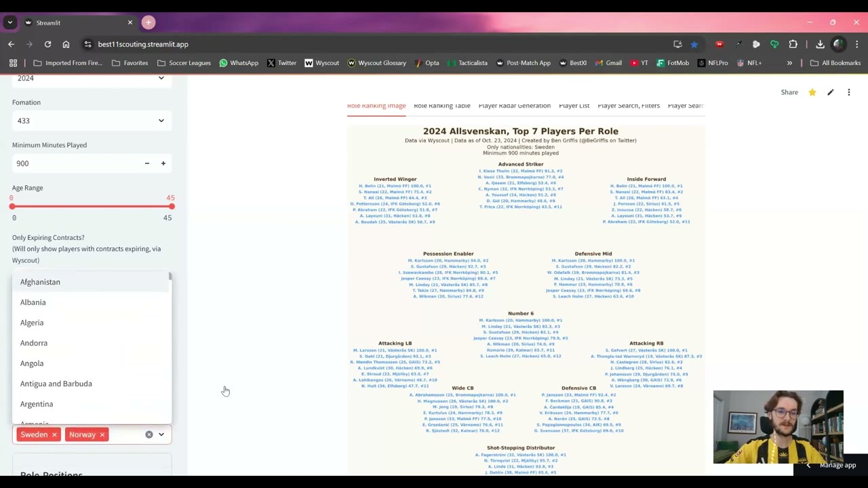
Task: Switch to Player List tab
Action: pyautogui.click(x=574, y=106)
